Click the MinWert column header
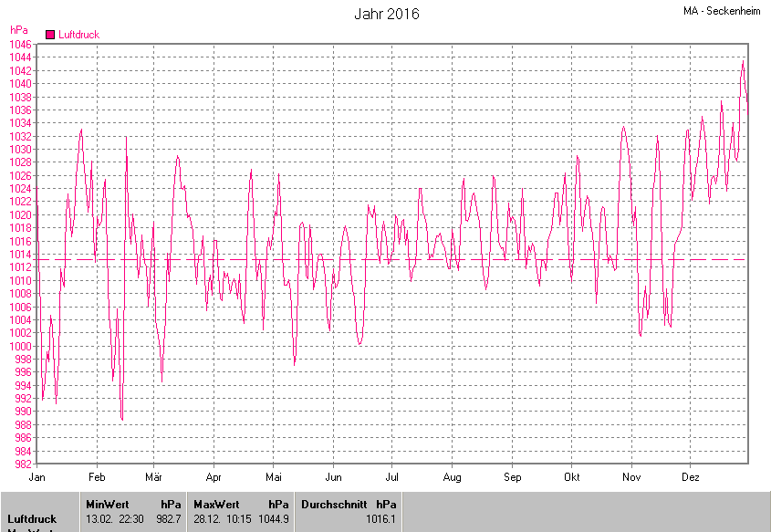Image resolution: width=771 pixels, height=532 pixels. coord(107,504)
